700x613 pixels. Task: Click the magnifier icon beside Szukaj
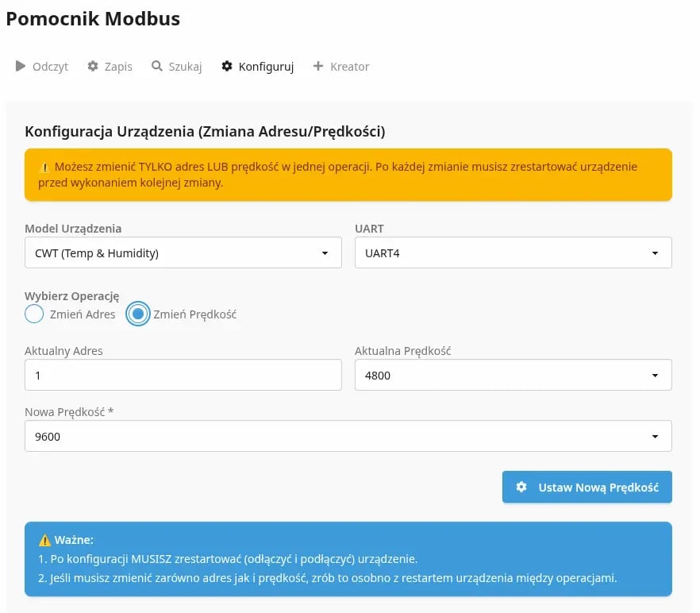click(x=157, y=67)
